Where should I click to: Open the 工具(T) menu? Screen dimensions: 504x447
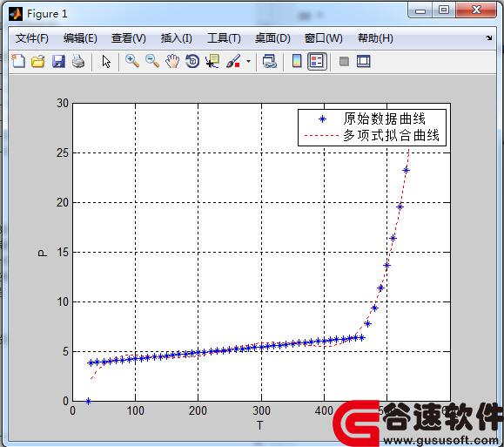[224, 38]
